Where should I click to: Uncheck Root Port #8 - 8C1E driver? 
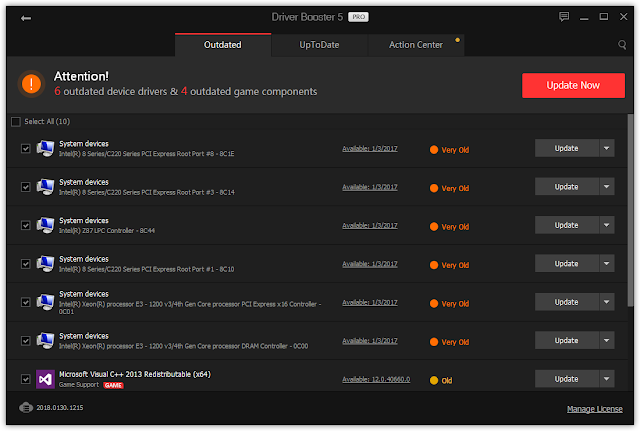pos(26,149)
